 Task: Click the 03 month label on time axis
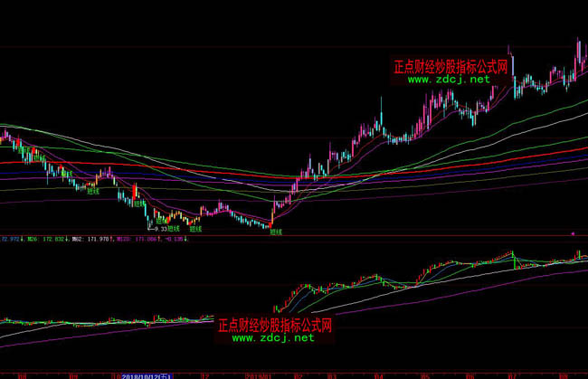coord(332,374)
